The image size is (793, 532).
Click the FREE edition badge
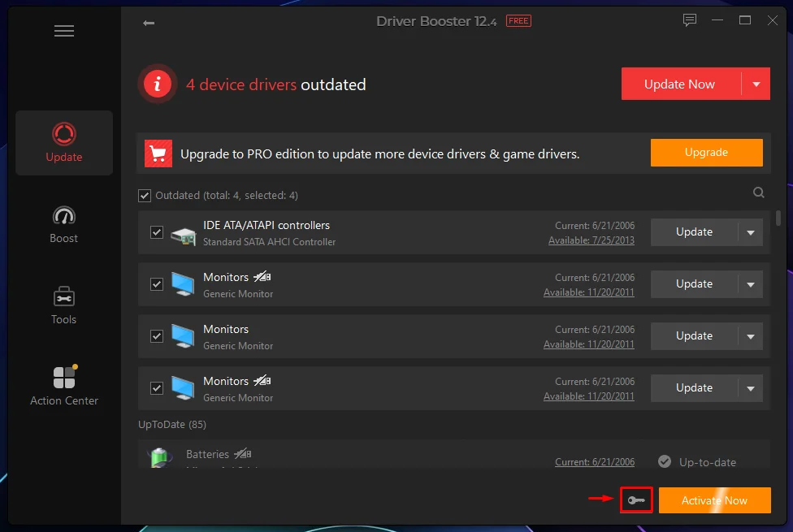point(518,21)
